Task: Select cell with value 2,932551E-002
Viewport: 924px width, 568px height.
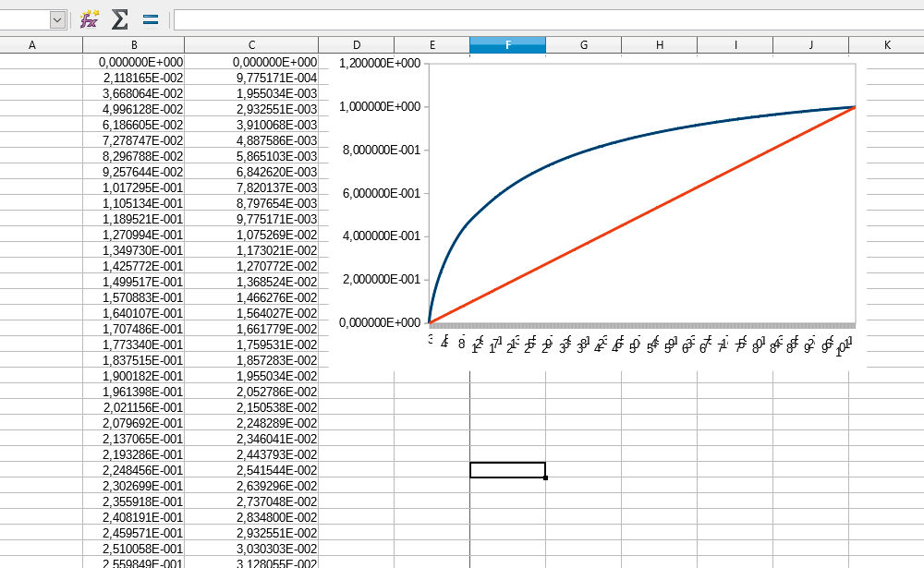Action: pos(275,533)
